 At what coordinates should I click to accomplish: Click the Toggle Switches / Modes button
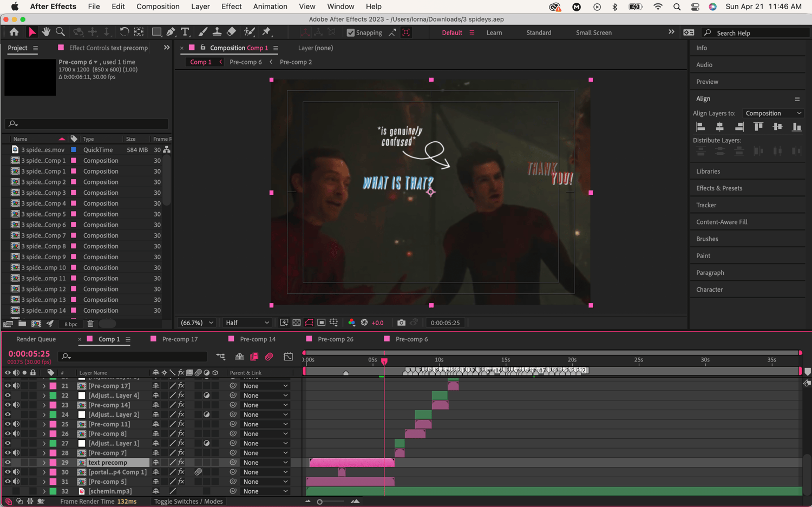click(188, 502)
